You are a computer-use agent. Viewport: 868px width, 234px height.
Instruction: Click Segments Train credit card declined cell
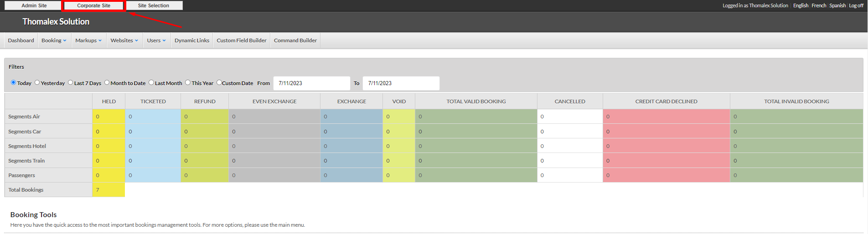(666, 161)
